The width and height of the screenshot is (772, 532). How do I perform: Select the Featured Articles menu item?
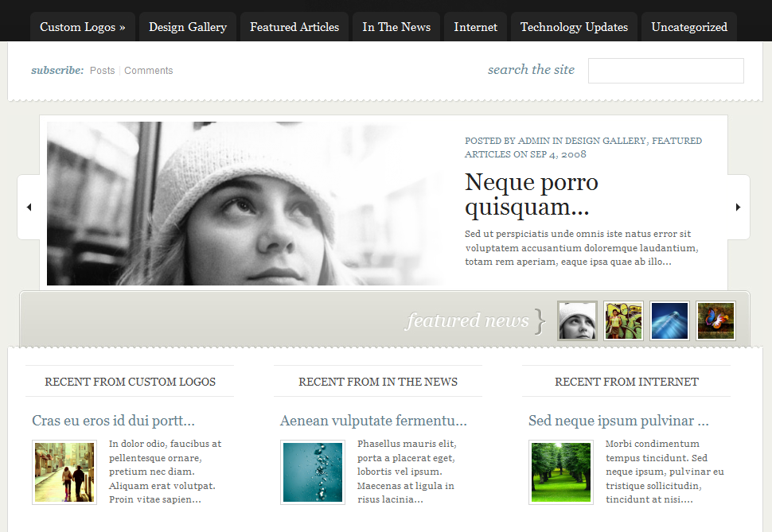coord(294,27)
